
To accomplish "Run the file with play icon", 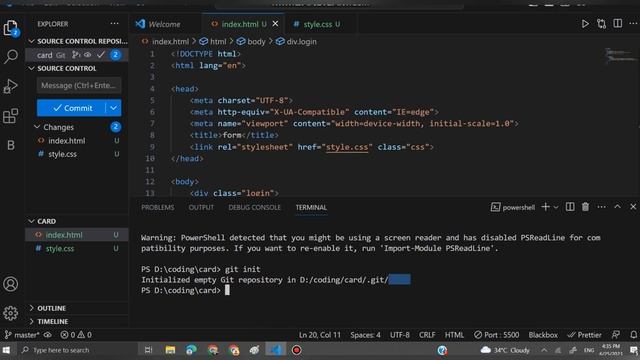I will [x=585, y=24].
